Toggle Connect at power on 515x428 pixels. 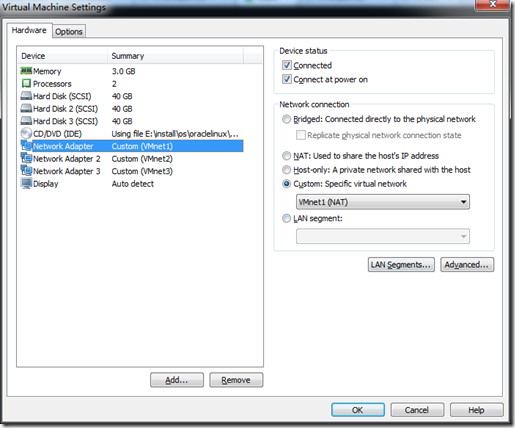tap(287, 79)
